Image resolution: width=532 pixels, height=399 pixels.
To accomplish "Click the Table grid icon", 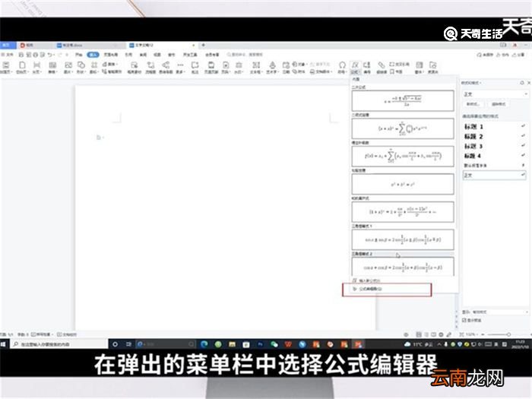I will (x=52, y=67).
